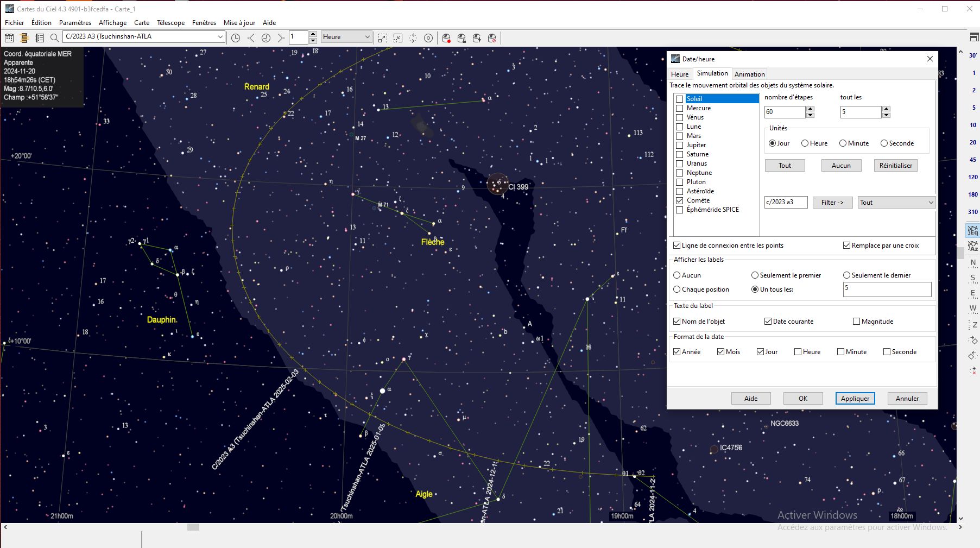The width and height of the screenshot is (980, 548).
Task: Click telescope connect icon with red dot
Action: click(x=446, y=37)
